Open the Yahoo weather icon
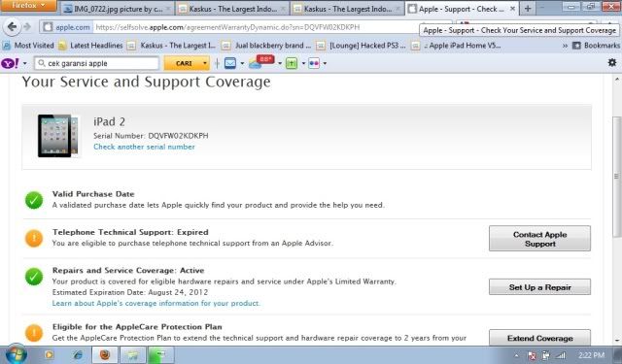Screen dimensions: 622x364 tap(261, 62)
